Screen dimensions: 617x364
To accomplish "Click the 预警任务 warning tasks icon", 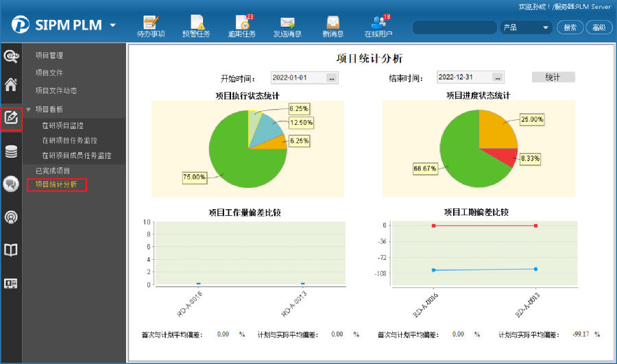I will point(196,25).
